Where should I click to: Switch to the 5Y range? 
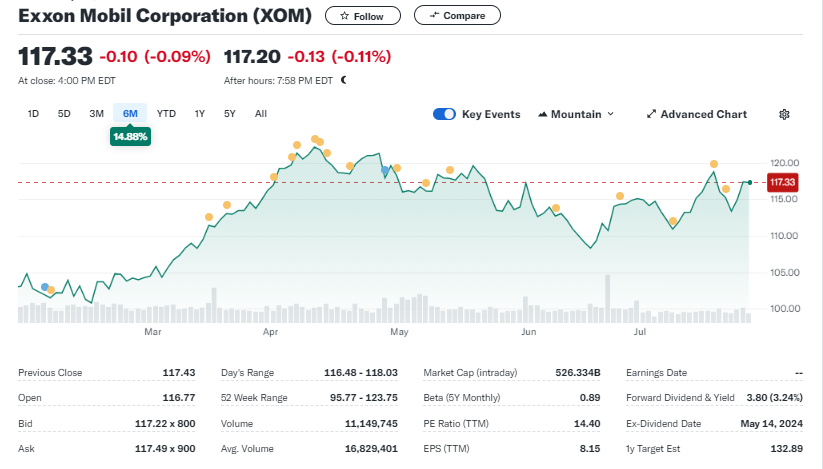(230, 113)
